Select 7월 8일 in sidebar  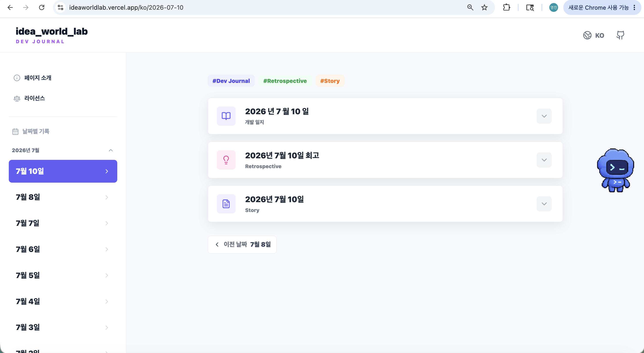[63, 197]
